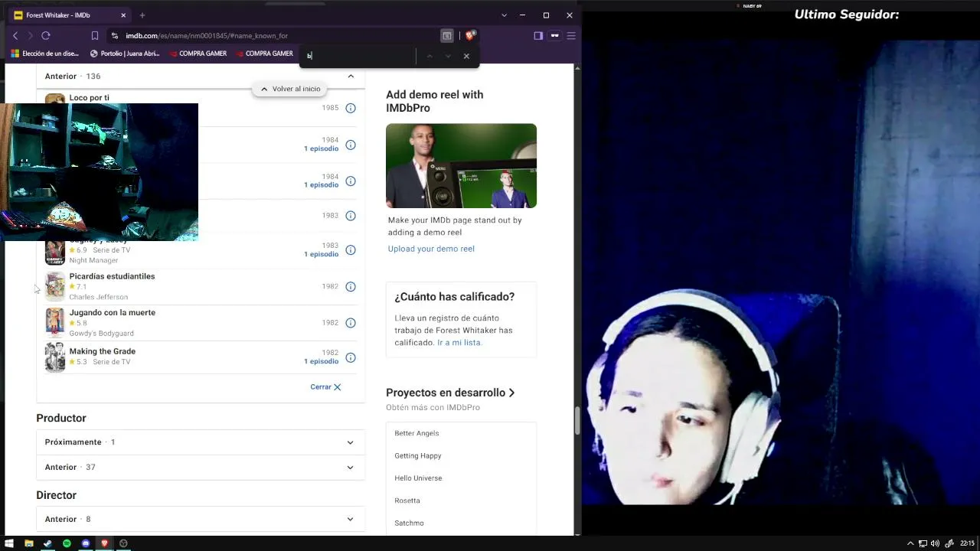Open the Windows Start menu
Image resolution: width=980 pixels, height=551 pixels.
(9, 543)
